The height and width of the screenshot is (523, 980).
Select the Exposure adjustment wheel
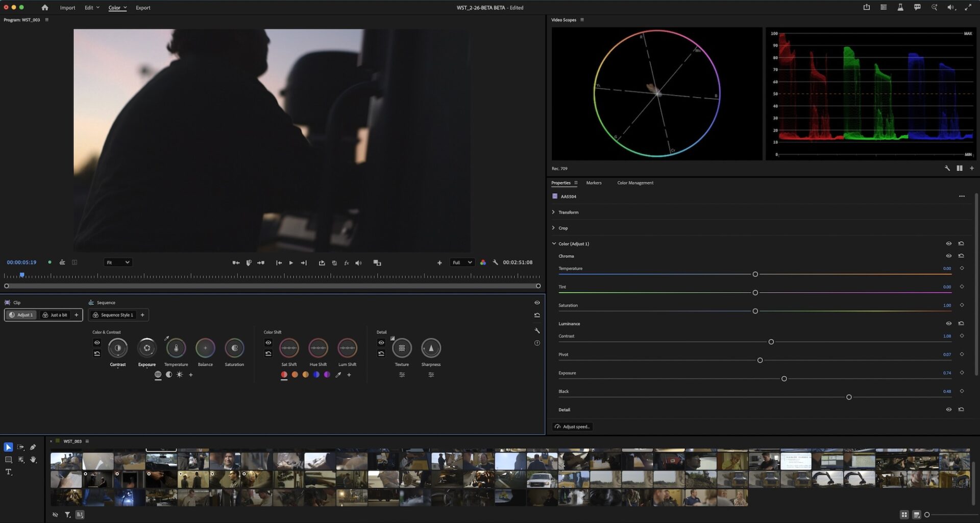pos(147,348)
